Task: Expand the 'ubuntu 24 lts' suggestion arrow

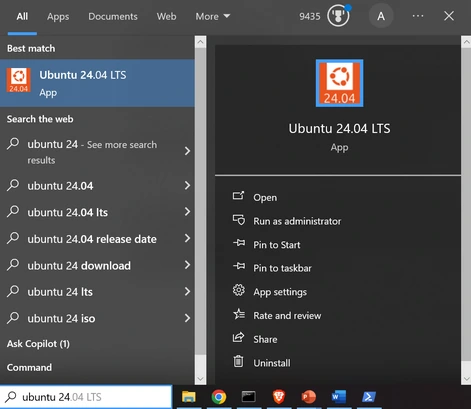Action: click(x=187, y=292)
